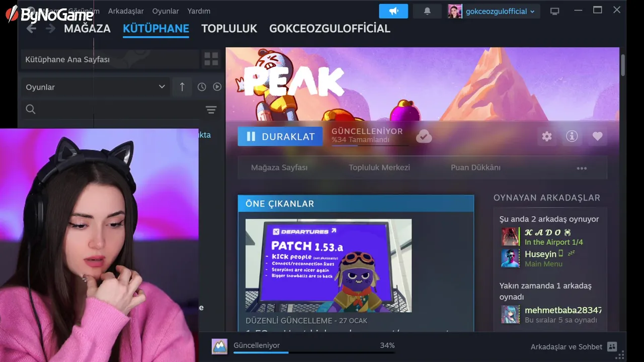Switch to collections grid view icon
The width and height of the screenshot is (644, 362).
coord(211,59)
